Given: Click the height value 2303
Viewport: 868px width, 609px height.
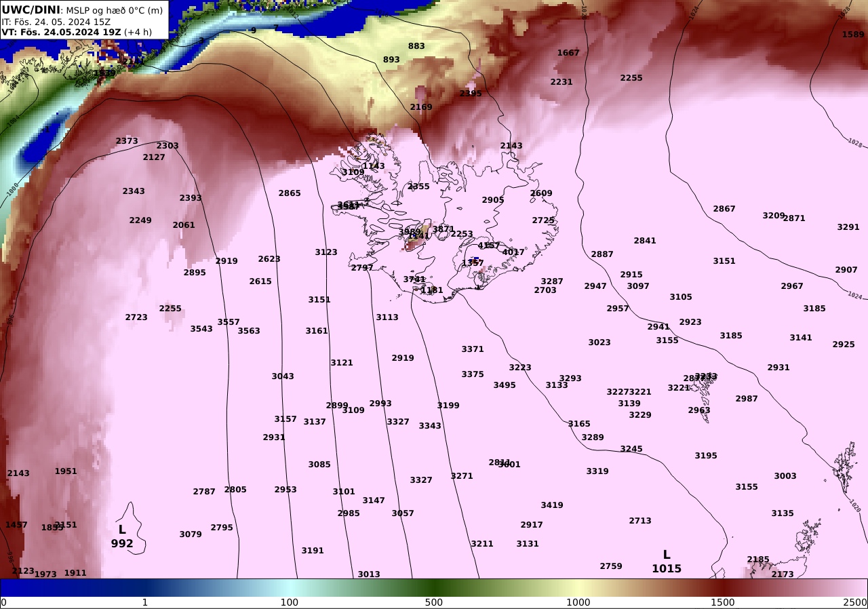Looking at the screenshot, I should point(167,146).
